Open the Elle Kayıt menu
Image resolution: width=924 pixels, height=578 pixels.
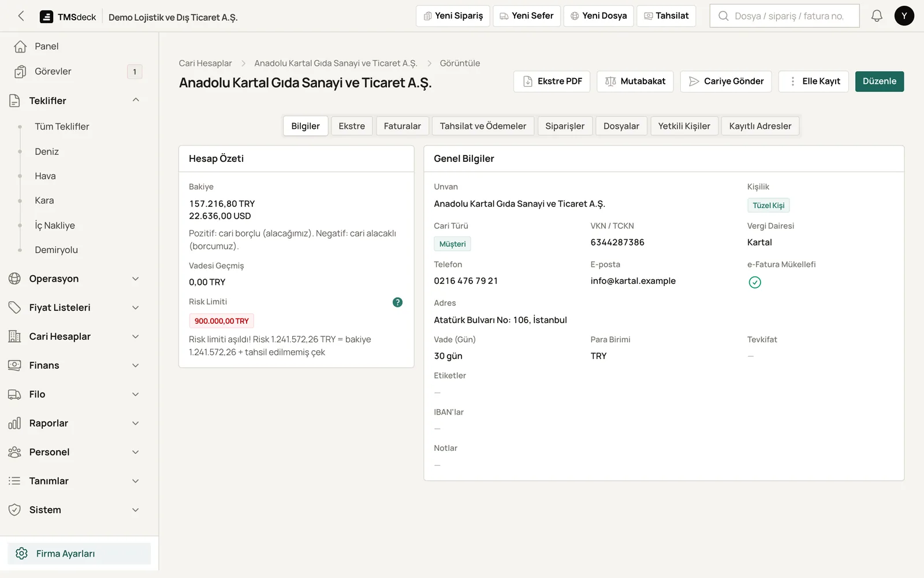[813, 81]
